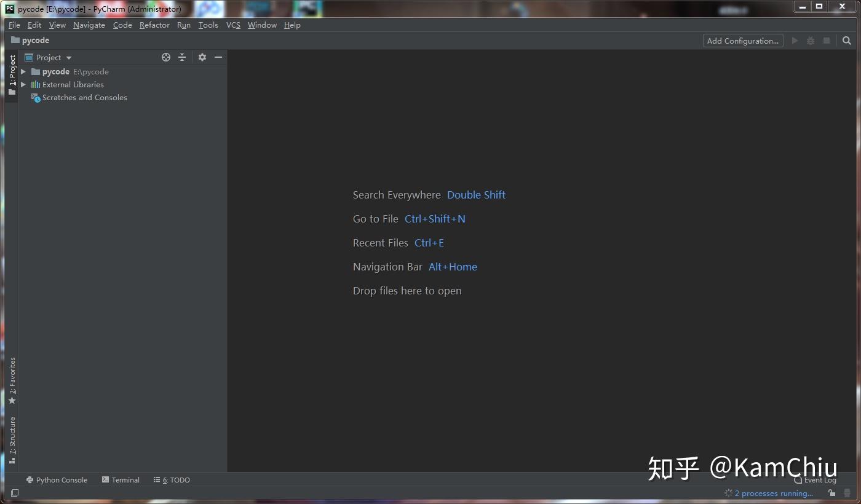The image size is (861, 504).
Task: Toggle the write-lock padlock in status bar
Action: click(x=833, y=493)
